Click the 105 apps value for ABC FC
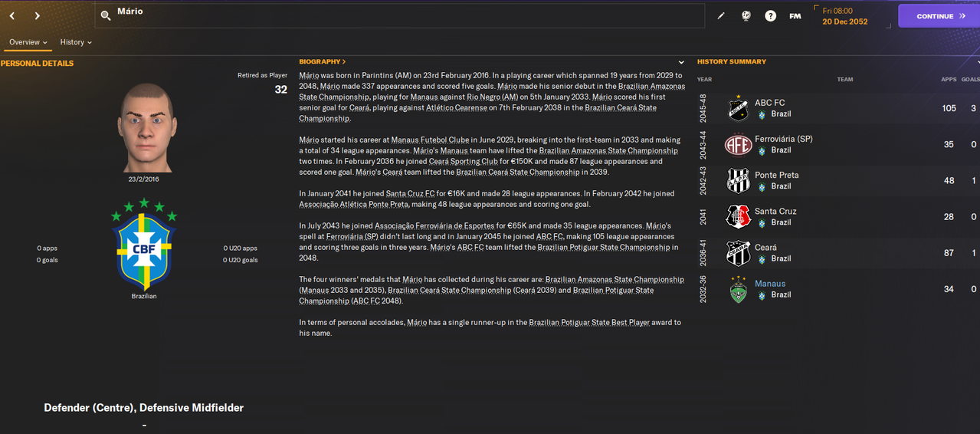This screenshot has height=434, width=980. click(949, 108)
